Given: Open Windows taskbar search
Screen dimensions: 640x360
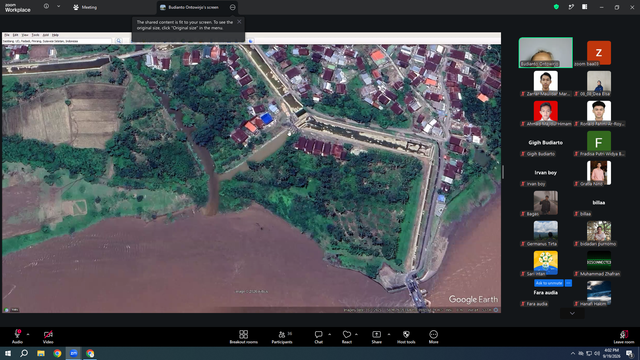Looking at the screenshot, I should point(24,353).
